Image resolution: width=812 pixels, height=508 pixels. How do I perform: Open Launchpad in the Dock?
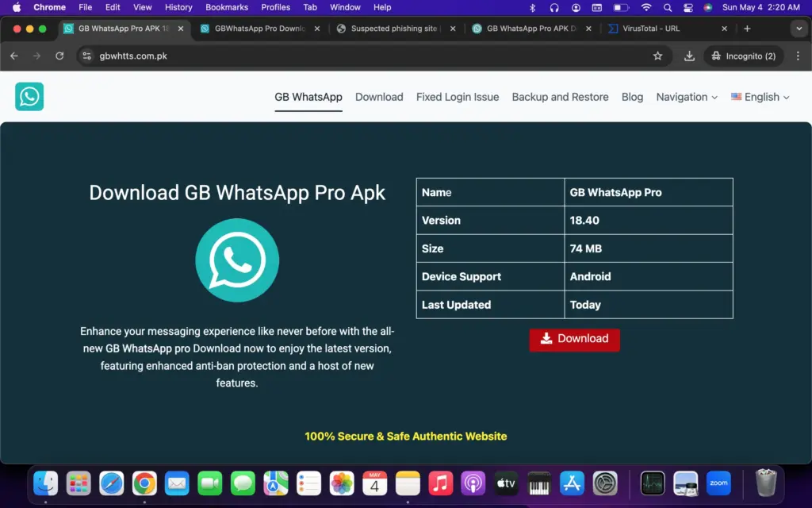(x=79, y=483)
